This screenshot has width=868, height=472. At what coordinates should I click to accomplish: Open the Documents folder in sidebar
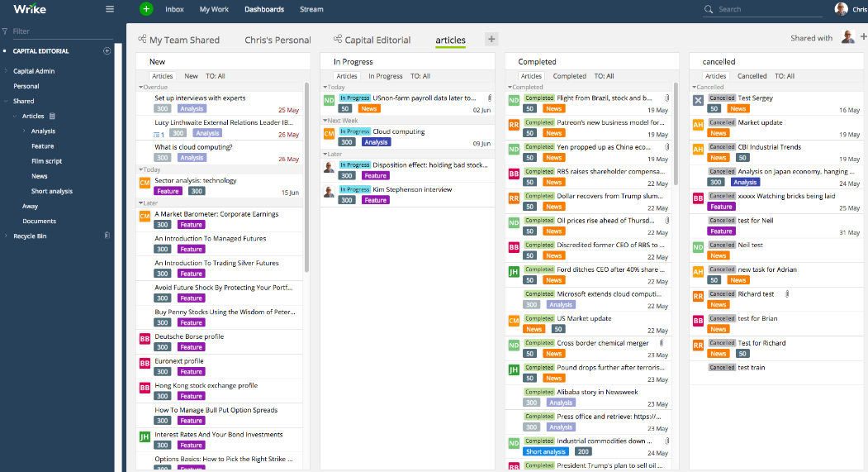[40, 221]
